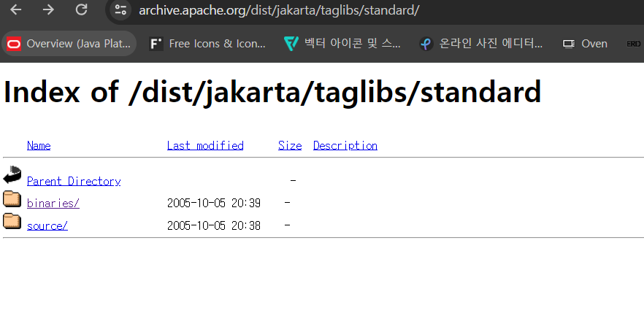The image size is (644, 321).
Task: Click the folder icon beside binaries/
Action: (12, 198)
